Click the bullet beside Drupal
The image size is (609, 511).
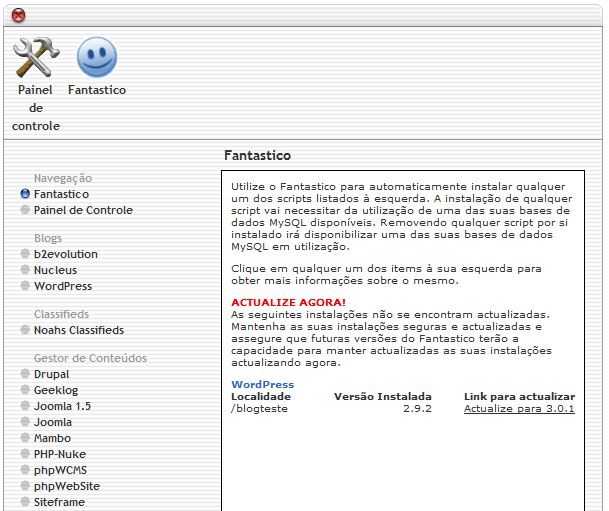pos(25,374)
